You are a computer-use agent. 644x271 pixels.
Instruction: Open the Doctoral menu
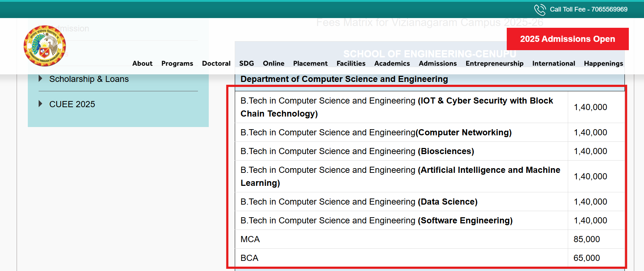(216, 64)
